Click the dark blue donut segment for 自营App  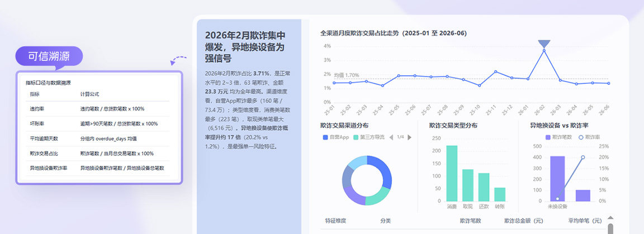pyautogui.click(x=383, y=170)
